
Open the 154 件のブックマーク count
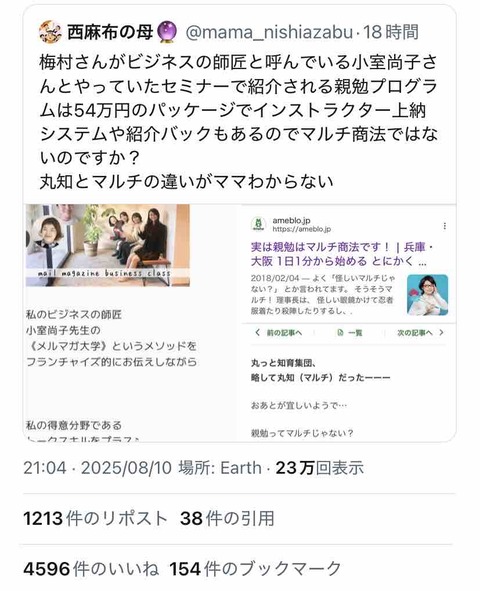(x=255, y=568)
